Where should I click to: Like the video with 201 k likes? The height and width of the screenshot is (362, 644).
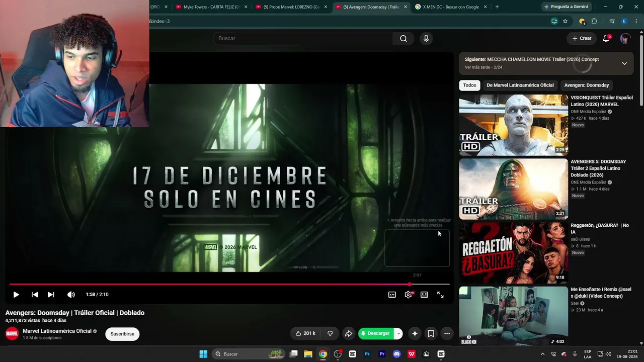click(x=305, y=333)
